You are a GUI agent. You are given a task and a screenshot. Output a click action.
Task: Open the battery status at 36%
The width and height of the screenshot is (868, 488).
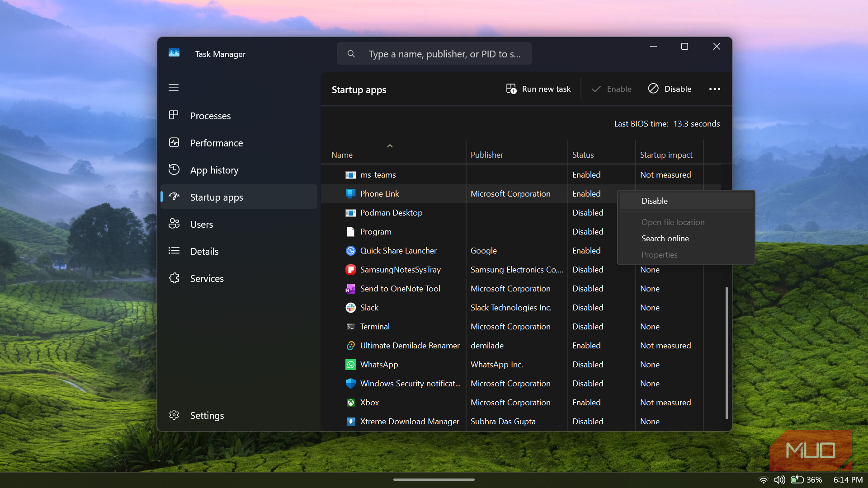pos(807,480)
